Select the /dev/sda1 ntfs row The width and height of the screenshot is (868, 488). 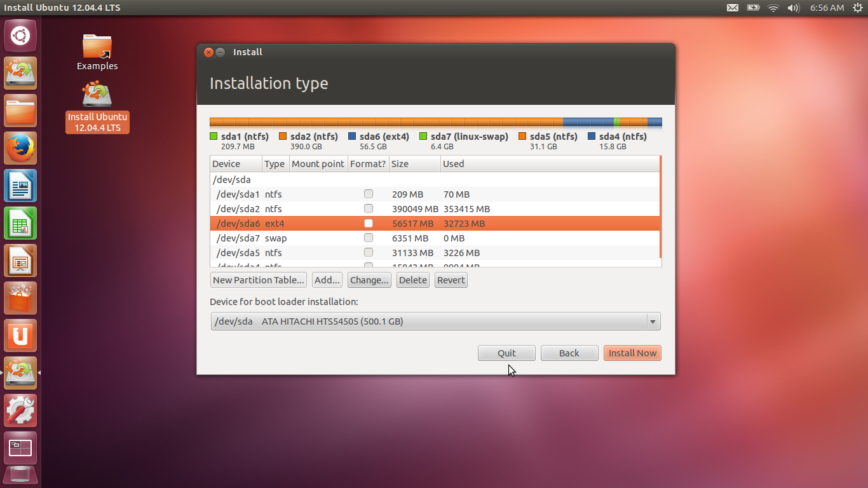(x=435, y=194)
